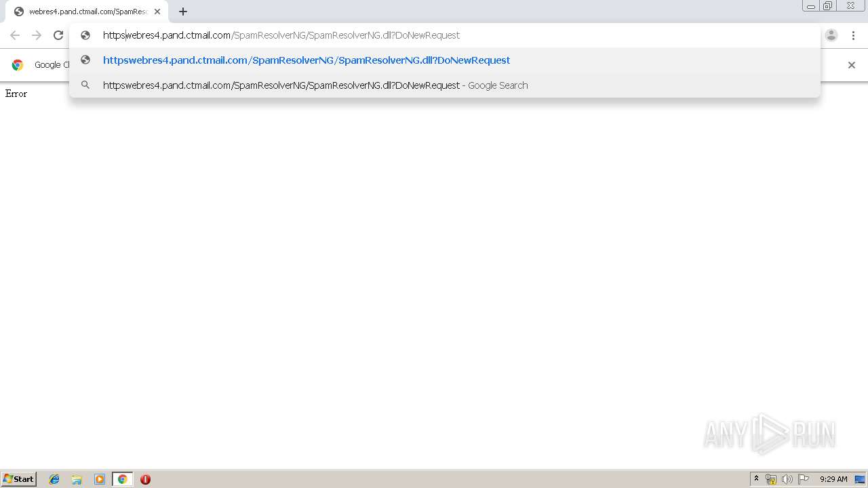Click the red stop-sign taskbar icon
868x488 pixels.
tap(145, 479)
